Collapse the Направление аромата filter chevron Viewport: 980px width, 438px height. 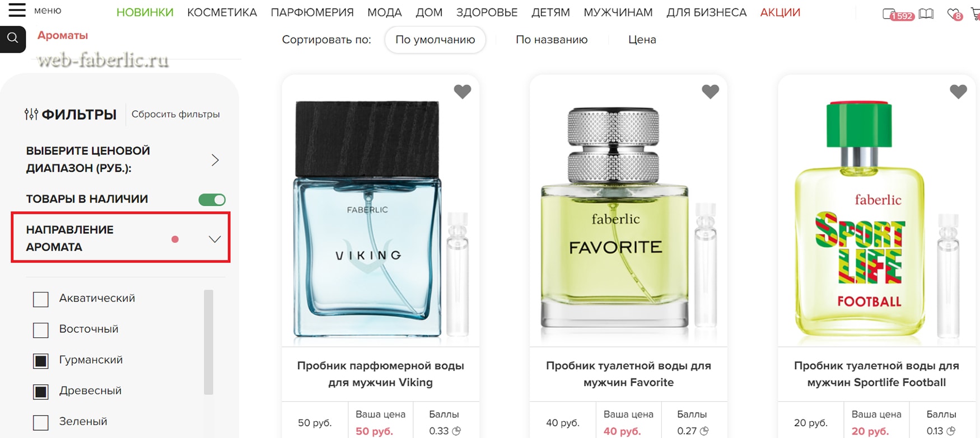[214, 239]
